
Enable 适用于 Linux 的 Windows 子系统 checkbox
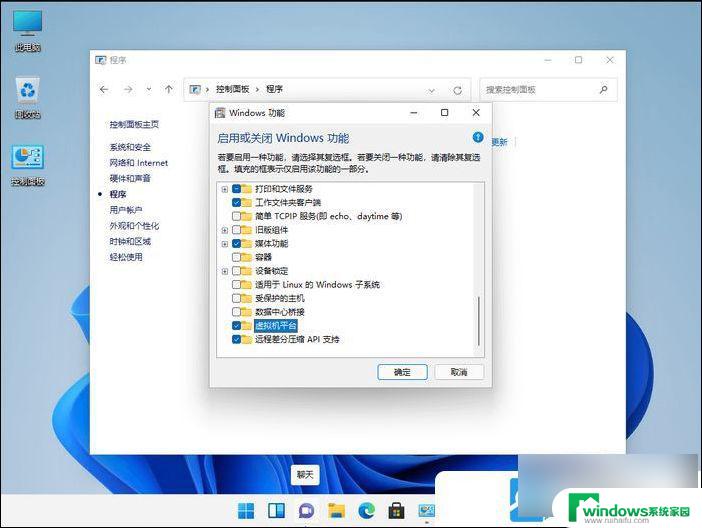point(237,284)
